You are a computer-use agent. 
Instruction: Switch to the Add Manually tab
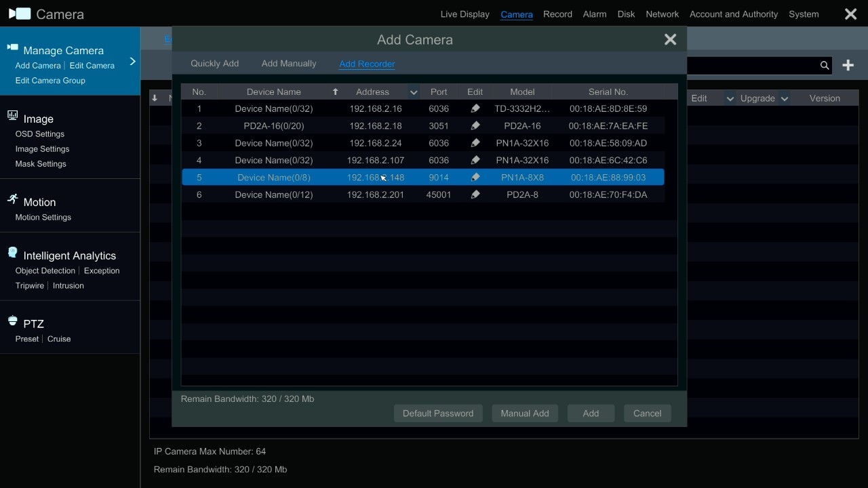click(289, 64)
